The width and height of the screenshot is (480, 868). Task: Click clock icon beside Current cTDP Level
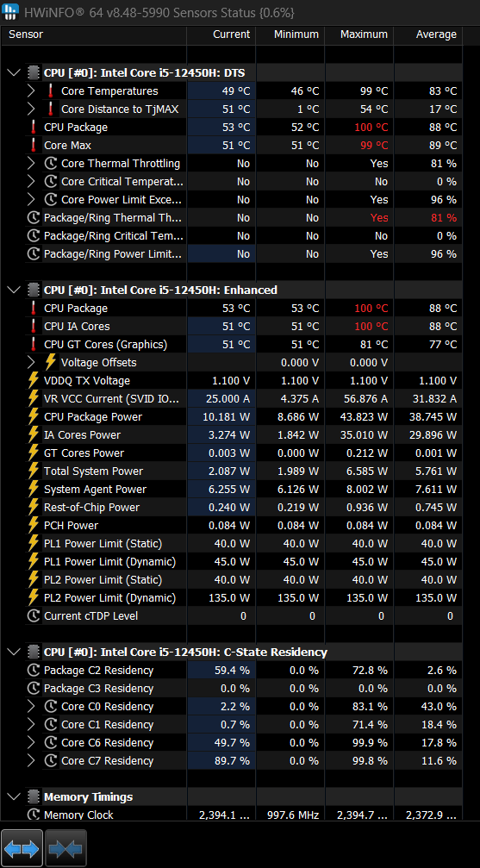(34, 616)
